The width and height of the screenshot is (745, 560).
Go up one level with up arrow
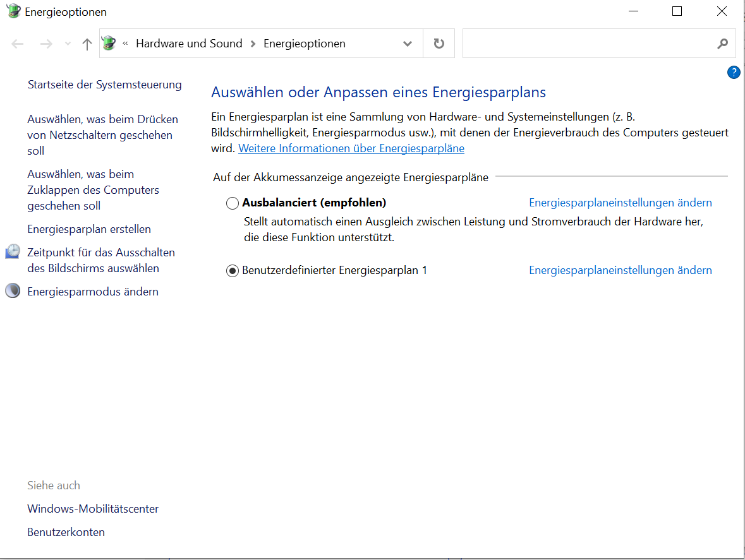tap(87, 44)
